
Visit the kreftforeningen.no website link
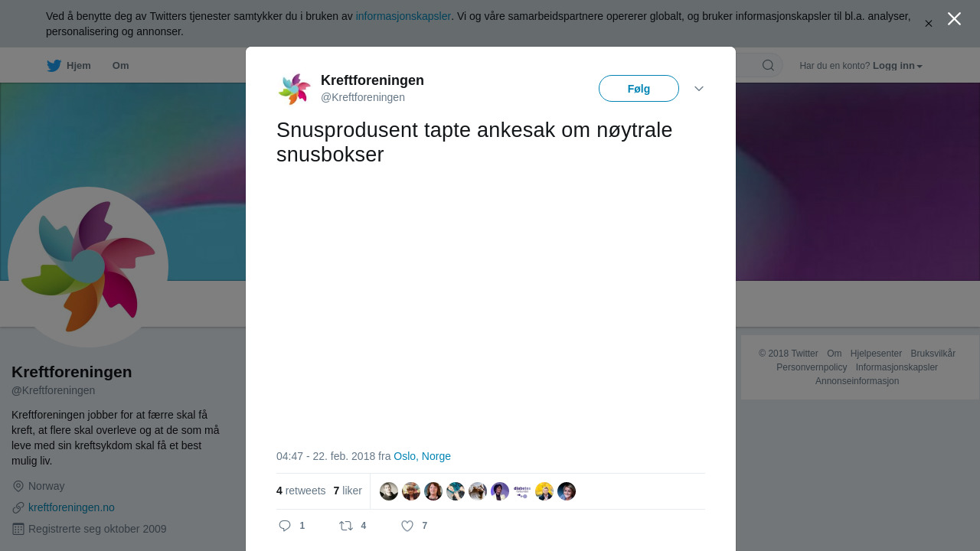coord(71,507)
